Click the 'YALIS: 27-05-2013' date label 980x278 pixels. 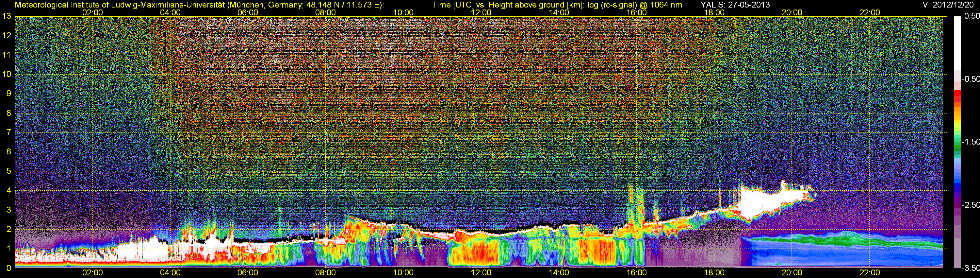coord(735,5)
